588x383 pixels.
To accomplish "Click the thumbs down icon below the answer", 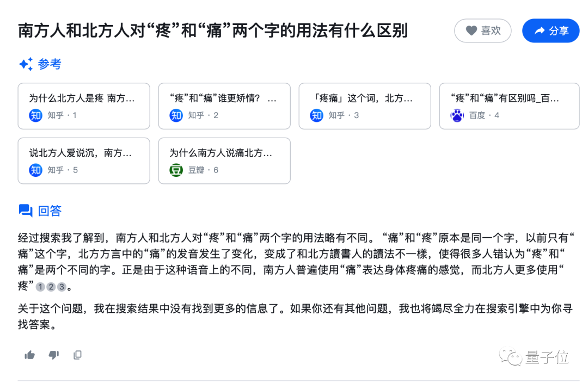I will pyautogui.click(x=53, y=355).
